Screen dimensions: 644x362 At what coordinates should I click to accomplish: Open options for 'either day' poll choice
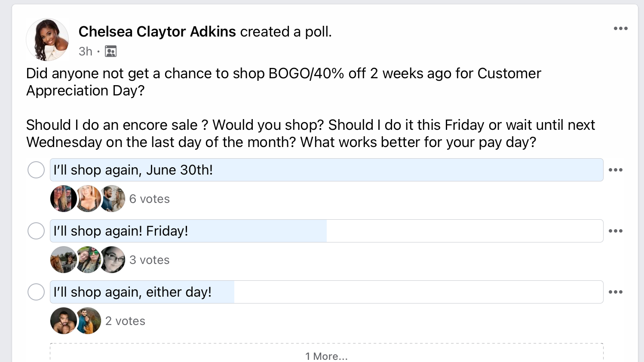click(x=615, y=292)
